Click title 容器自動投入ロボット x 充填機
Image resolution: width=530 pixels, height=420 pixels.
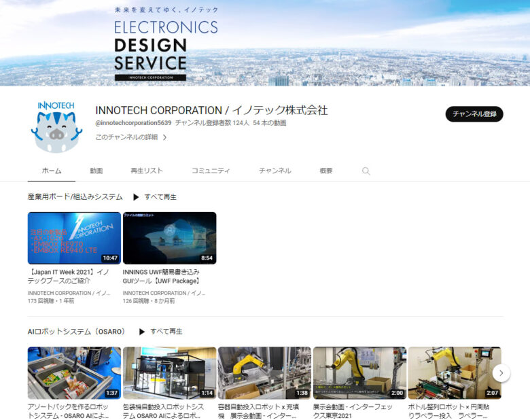coord(259,411)
